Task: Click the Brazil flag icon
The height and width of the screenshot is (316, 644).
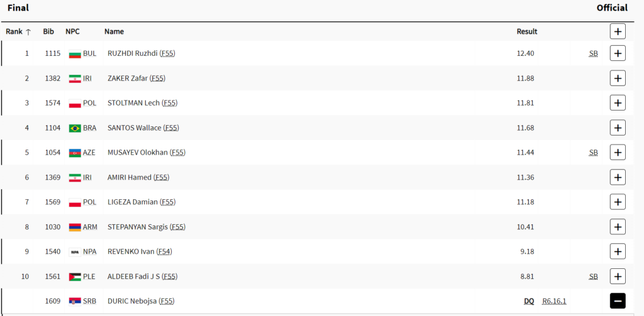Action: [75, 128]
